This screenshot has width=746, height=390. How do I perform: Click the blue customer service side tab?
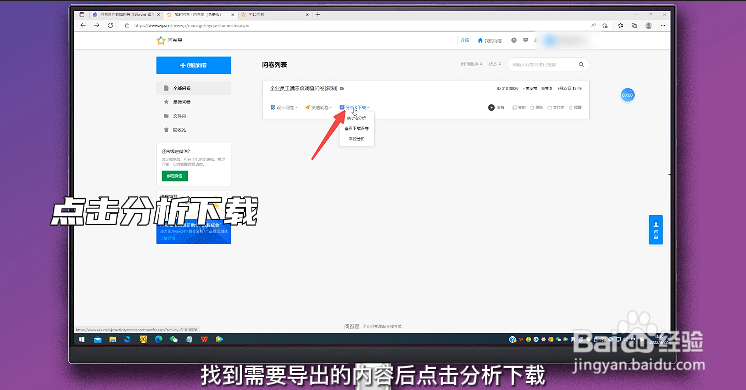[x=656, y=230]
